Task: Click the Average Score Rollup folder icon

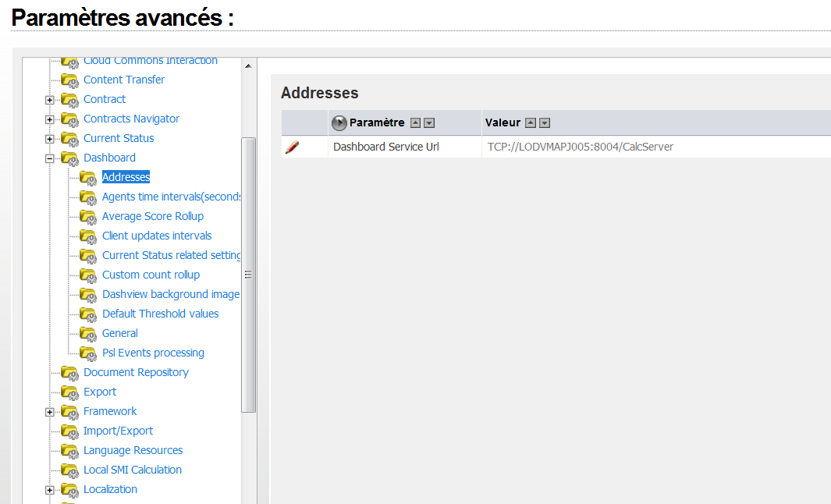Action: click(x=88, y=217)
